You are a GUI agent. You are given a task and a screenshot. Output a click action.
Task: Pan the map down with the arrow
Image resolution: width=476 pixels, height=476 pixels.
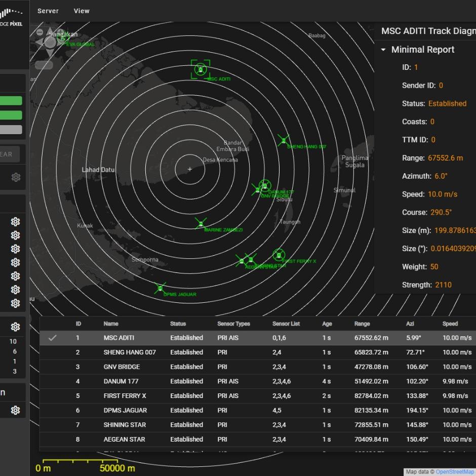coord(50,54)
